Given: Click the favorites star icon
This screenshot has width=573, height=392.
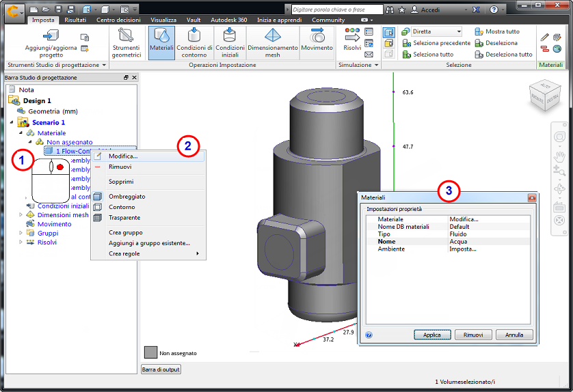Looking at the screenshot, I should (x=401, y=10).
